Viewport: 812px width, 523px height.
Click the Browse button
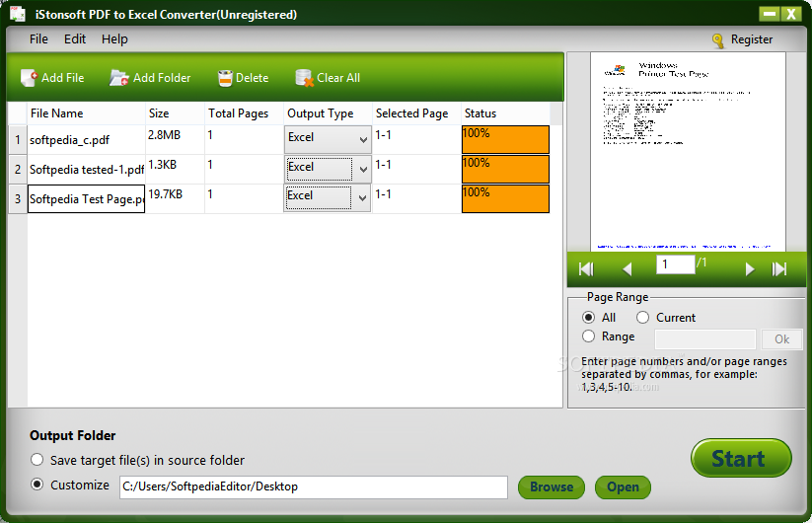pos(552,487)
